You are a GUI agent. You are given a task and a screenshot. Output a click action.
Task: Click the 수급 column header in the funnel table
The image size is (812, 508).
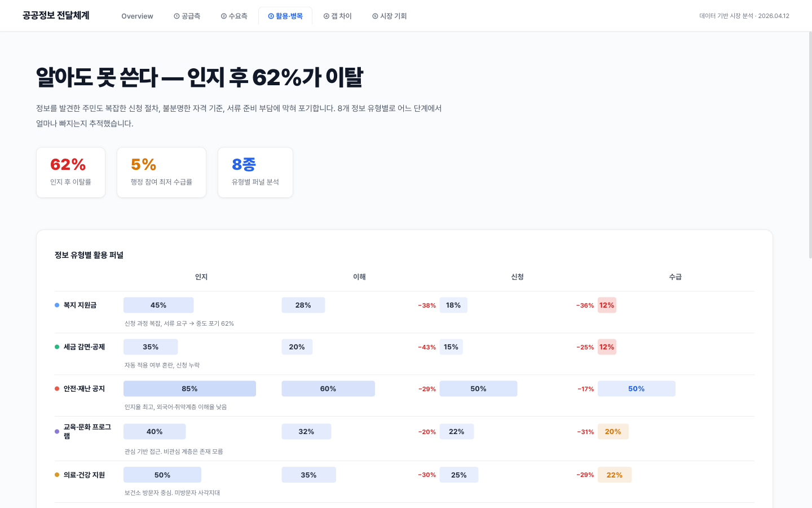point(675,277)
